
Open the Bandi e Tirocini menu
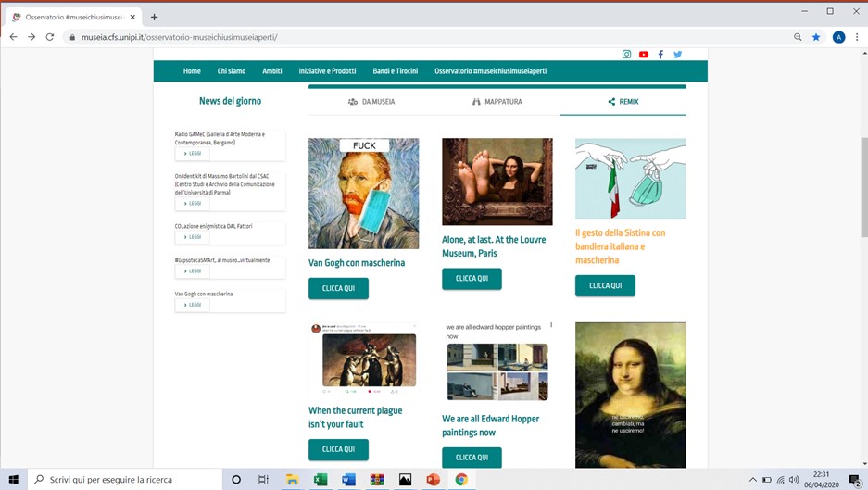(395, 71)
